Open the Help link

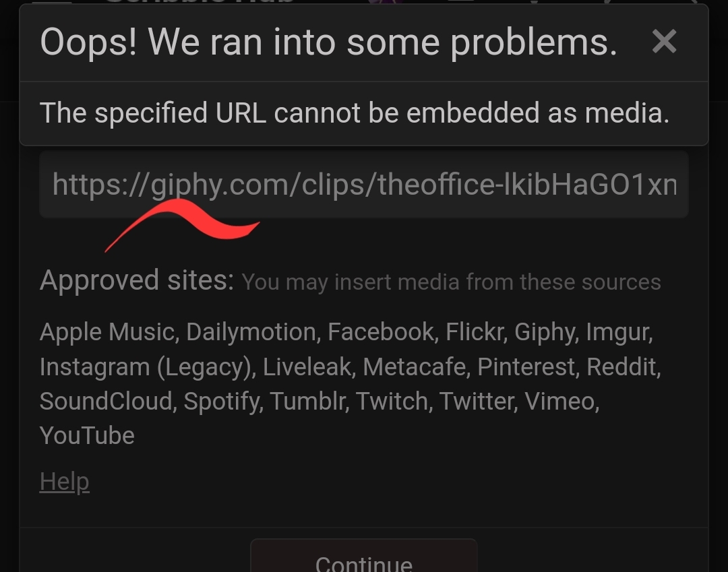[x=64, y=482]
